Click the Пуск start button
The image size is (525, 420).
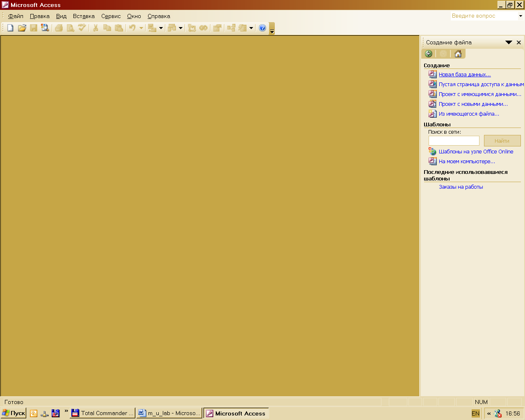(14, 413)
